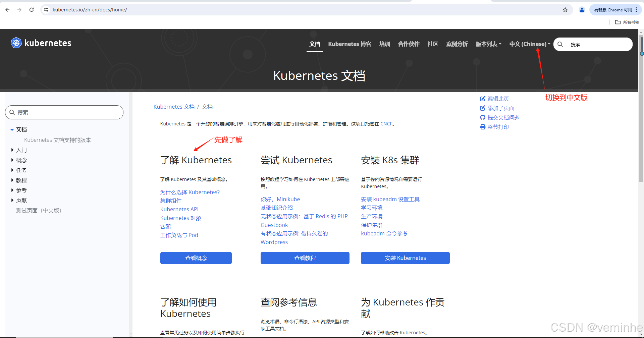Open the 容器 link
The width and height of the screenshot is (644, 338).
tap(165, 226)
